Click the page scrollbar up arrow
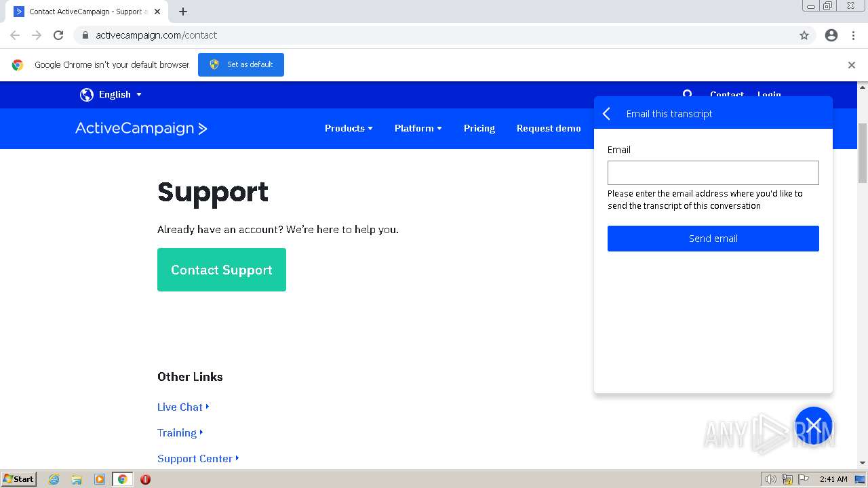The image size is (868, 488). coord(863,87)
